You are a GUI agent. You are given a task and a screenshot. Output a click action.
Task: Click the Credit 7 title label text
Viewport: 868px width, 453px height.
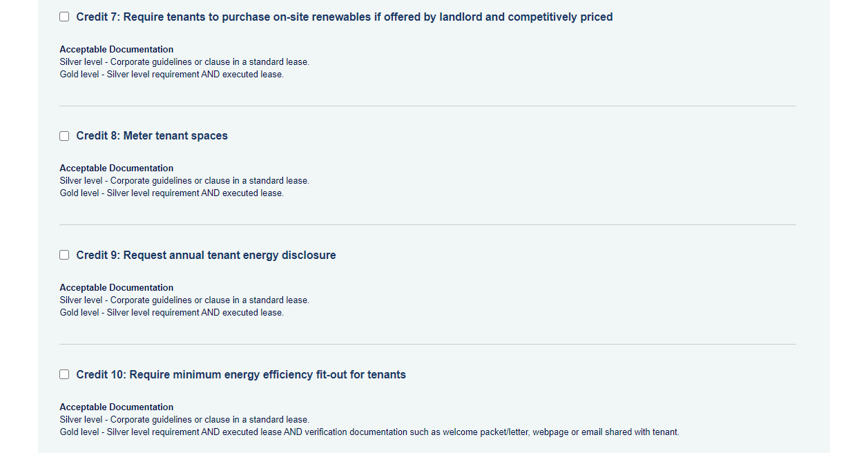tap(345, 17)
